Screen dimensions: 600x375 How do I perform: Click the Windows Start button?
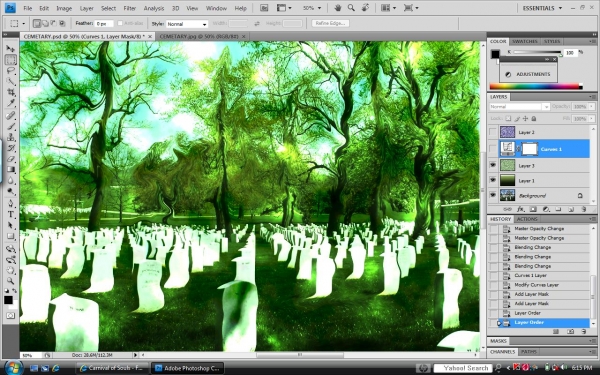(x=12, y=368)
